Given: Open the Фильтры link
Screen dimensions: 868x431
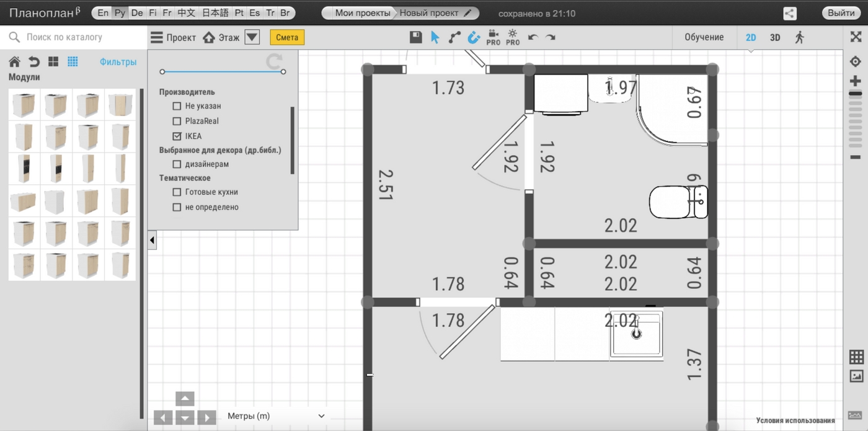Looking at the screenshot, I should coord(118,62).
